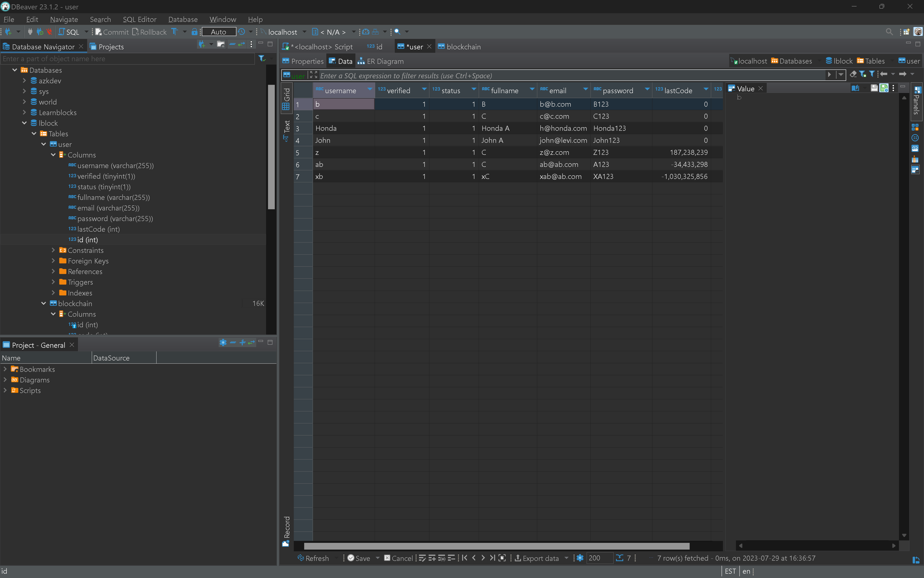Click the Refresh button

(x=313, y=558)
